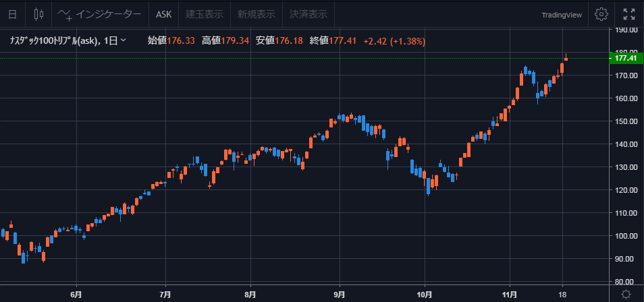This screenshot has height=302, width=644.
Task: Enter fullscreen mode with the expand icon
Action: pyautogui.click(x=628, y=14)
